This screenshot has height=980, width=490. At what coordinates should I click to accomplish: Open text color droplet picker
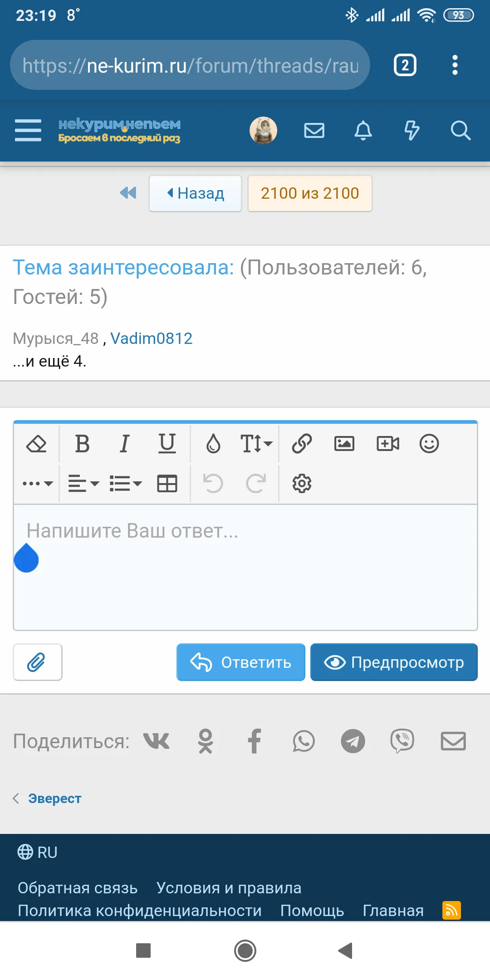(213, 444)
